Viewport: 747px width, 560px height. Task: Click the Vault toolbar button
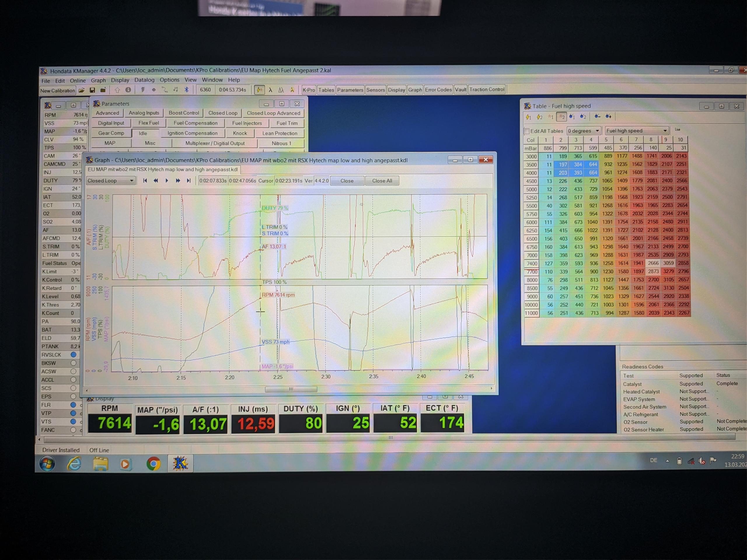pos(460,90)
